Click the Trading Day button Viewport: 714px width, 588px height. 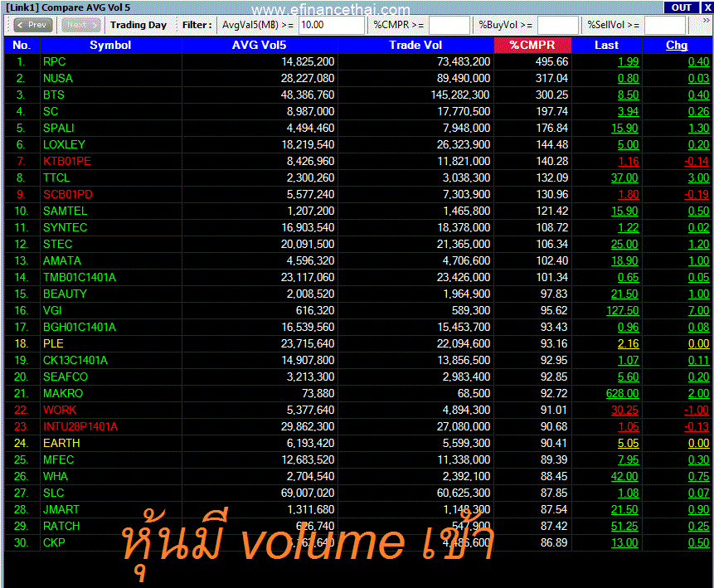tap(138, 25)
